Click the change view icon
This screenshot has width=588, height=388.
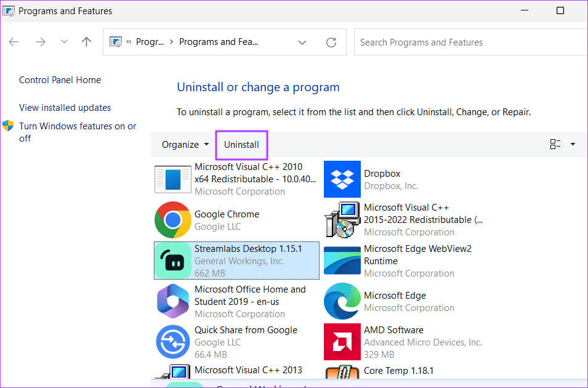555,144
